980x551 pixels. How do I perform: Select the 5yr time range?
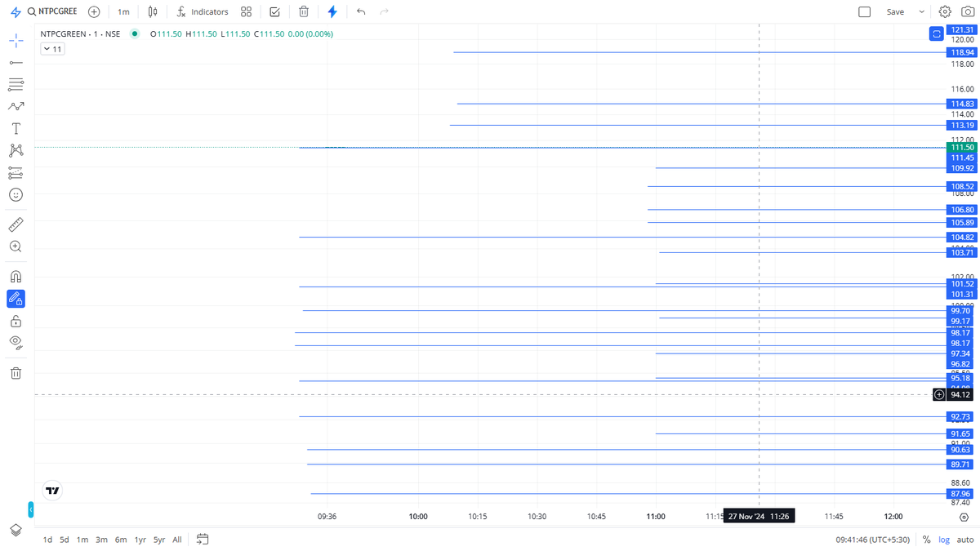pos(159,540)
